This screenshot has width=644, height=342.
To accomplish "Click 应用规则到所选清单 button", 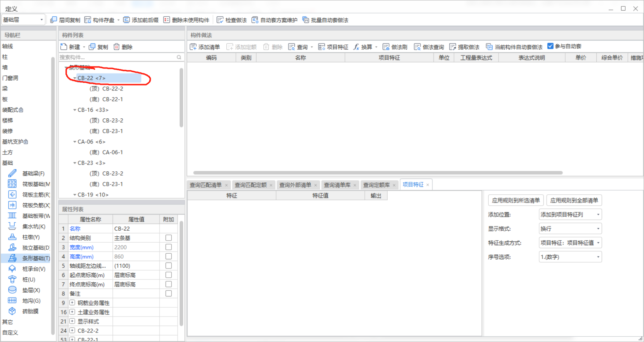I will click(516, 200).
